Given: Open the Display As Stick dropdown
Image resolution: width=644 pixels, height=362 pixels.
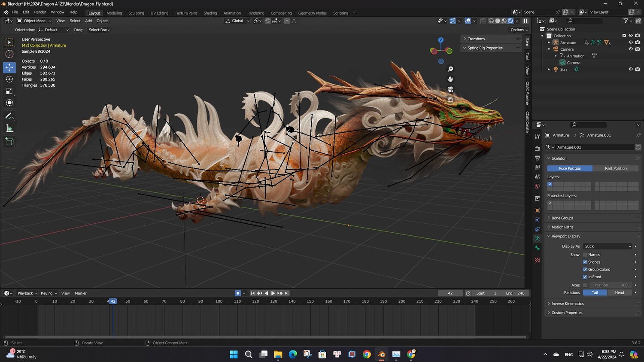Looking at the screenshot, I should point(608,246).
